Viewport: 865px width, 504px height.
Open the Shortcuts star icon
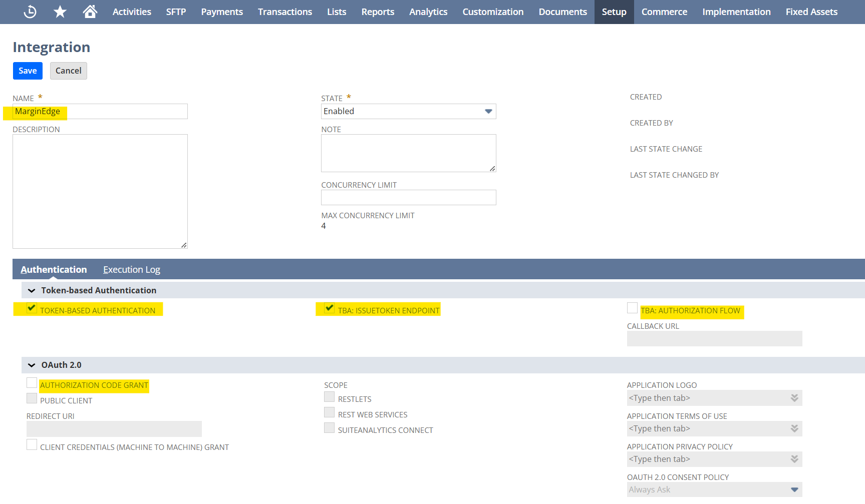pyautogui.click(x=60, y=12)
